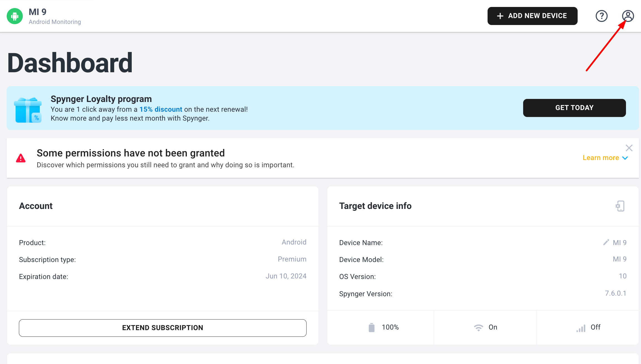The width and height of the screenshot is (641, 364).
Task: Click the Expiration date label
Action: (x=43, y=276)
